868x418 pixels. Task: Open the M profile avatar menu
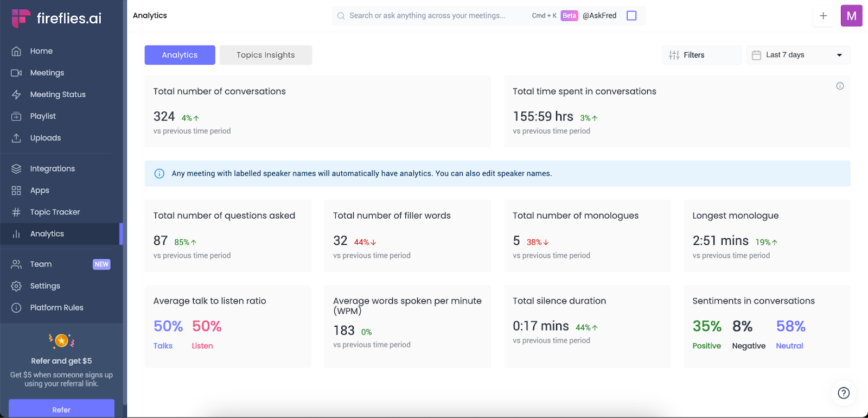pos(851,16)
